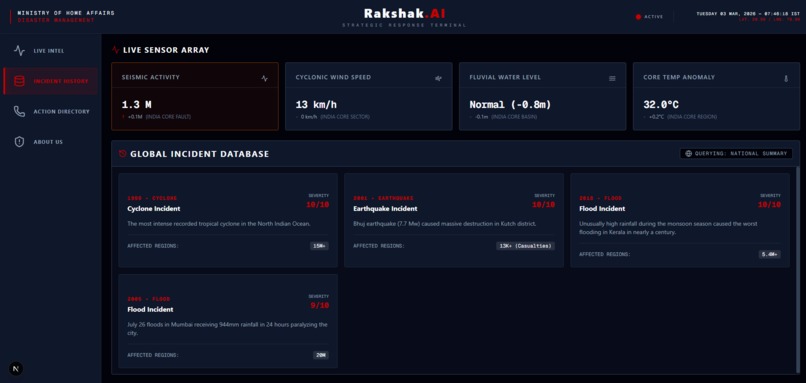This screenshot has width=806, height=383.
Task: Click the Seismic Activity card title
Action: pos(151,77)
